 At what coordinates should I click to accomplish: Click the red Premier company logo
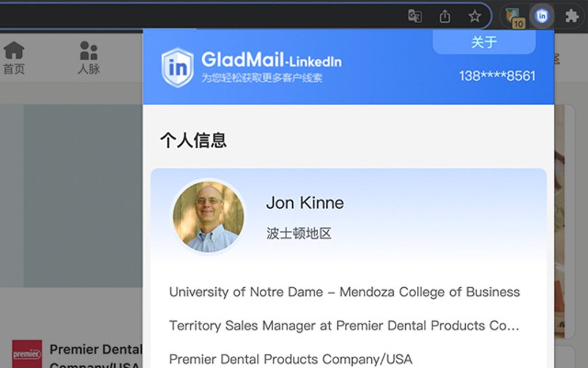pyautogui.click(x=27, y=354)
